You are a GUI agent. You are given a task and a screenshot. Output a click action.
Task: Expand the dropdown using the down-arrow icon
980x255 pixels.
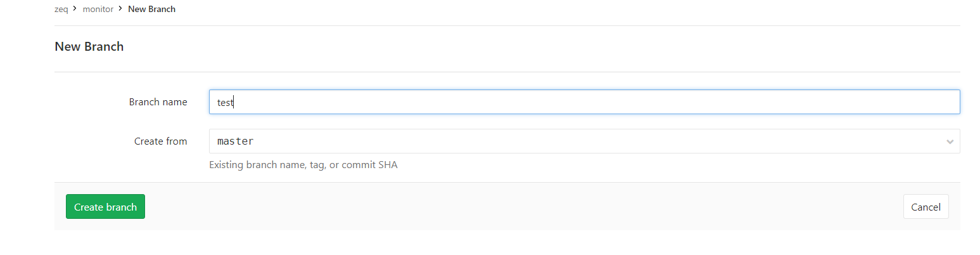(950, 141)
